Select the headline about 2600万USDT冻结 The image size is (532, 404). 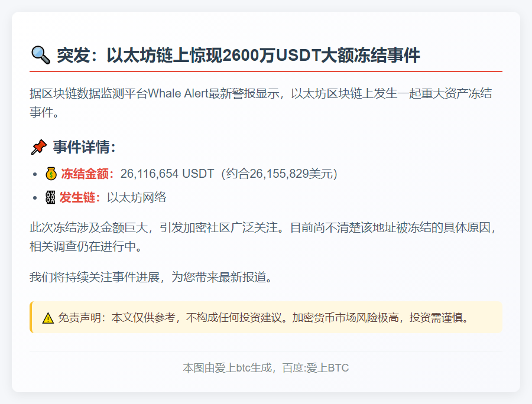click(236, 54)
